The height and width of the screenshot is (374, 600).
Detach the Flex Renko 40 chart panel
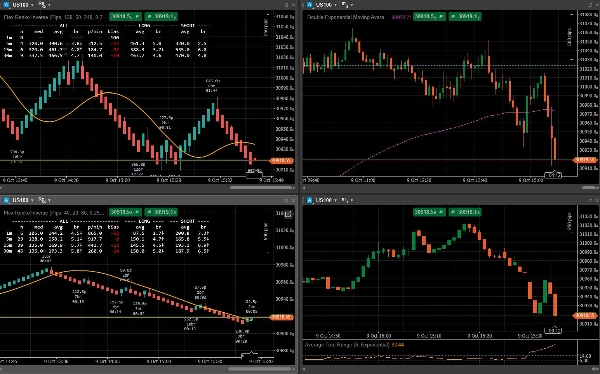(x=286, y=200)
